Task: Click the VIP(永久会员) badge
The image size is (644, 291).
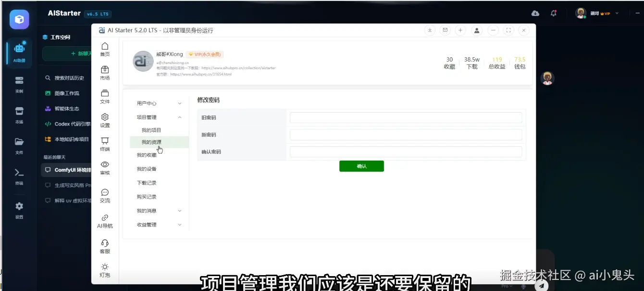Action: [x=205, y=54]
